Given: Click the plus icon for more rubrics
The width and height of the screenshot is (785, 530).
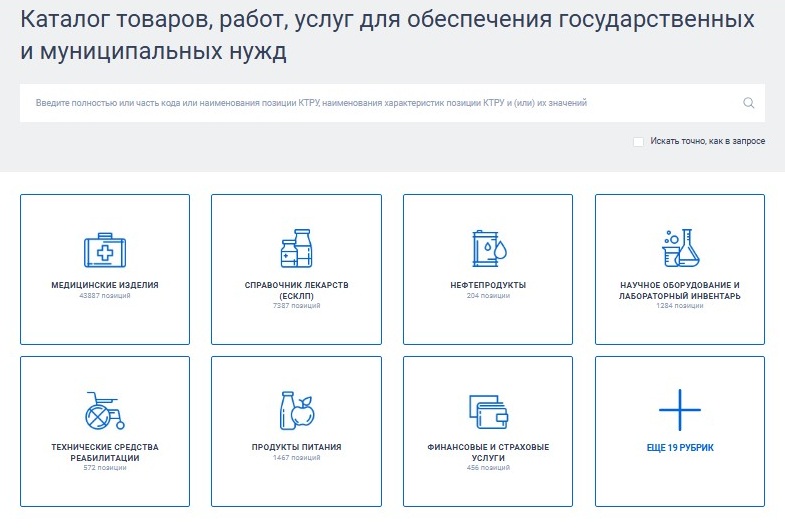Looking at the screenshot, I should 680,410.
